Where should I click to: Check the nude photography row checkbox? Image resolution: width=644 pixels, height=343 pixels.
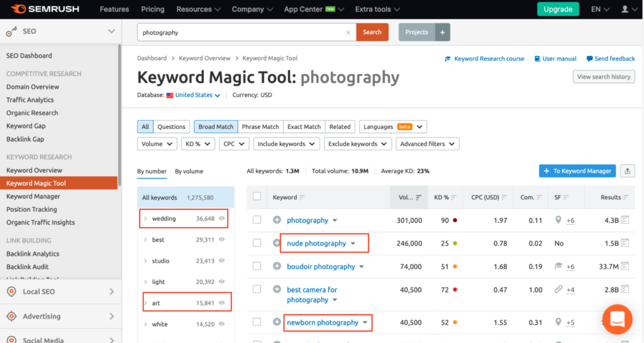pyautogui.click(x=257, y=243)
